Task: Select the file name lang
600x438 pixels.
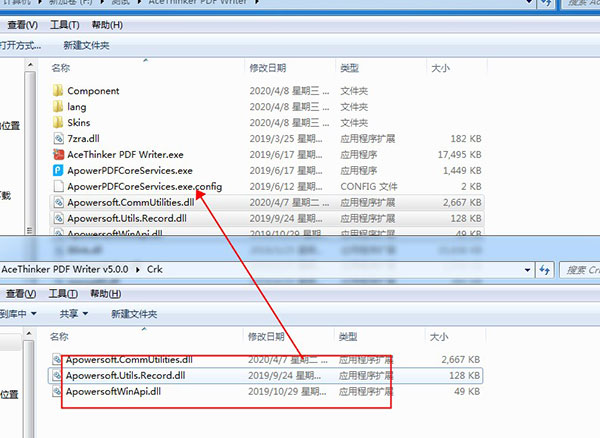Action: pos(77,107)
